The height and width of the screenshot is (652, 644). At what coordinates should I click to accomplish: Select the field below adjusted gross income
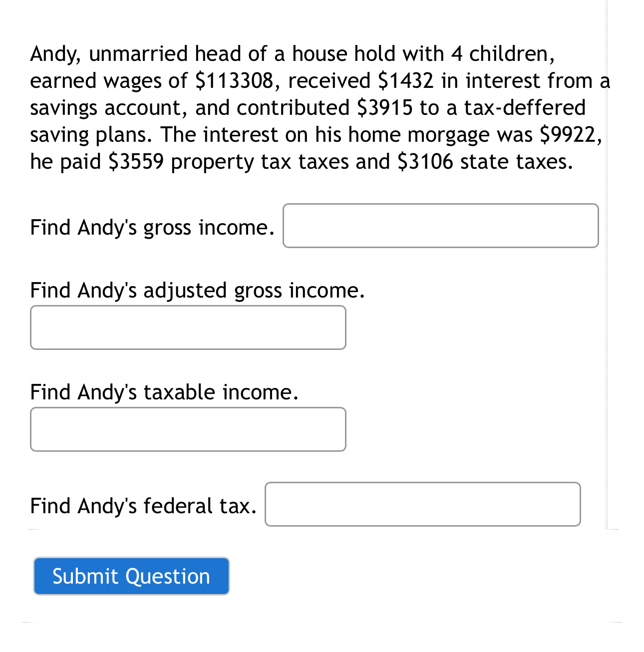click(x=188, y=327)
